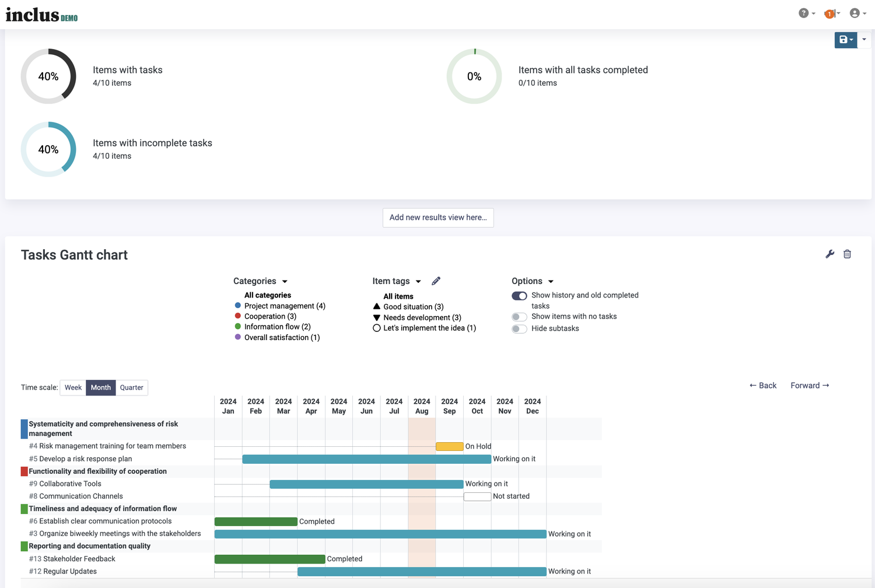This screenshot has height=588, width=875.
Task: Expand the Item tags dropdown
Action: pos(397,281)
